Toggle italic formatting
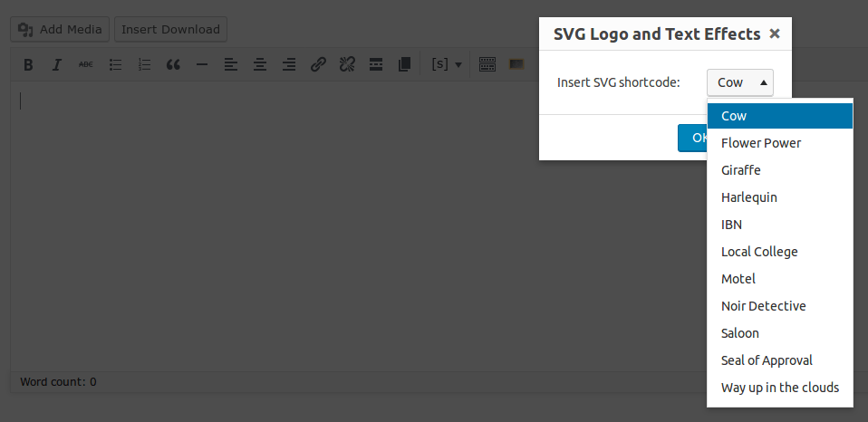 coord(56,65)
